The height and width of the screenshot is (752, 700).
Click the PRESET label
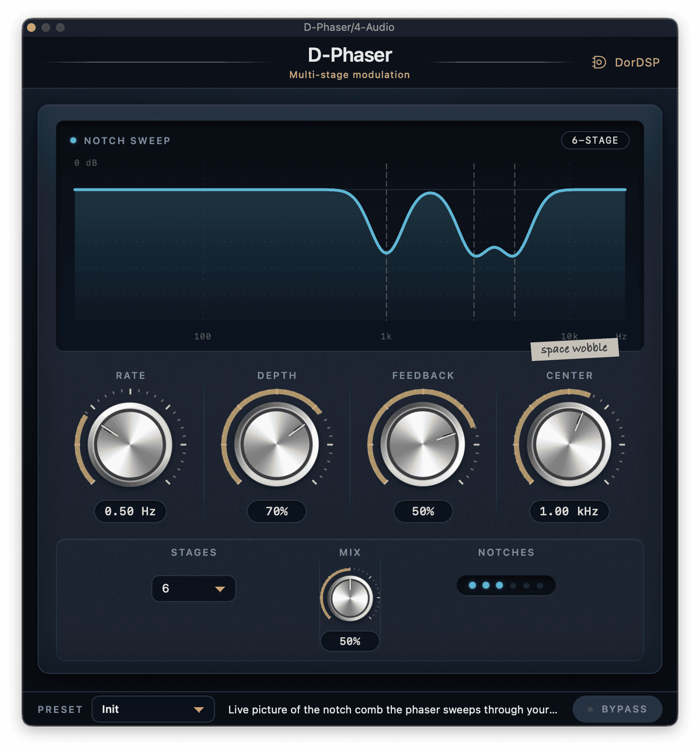(x=60, y=710)
